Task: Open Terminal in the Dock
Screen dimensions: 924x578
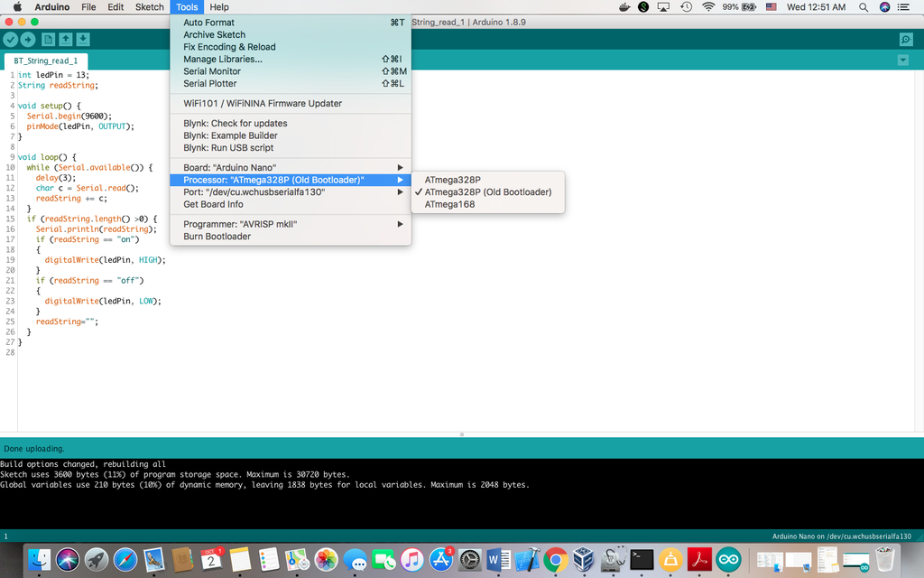Action: click(x=642, y=559)
